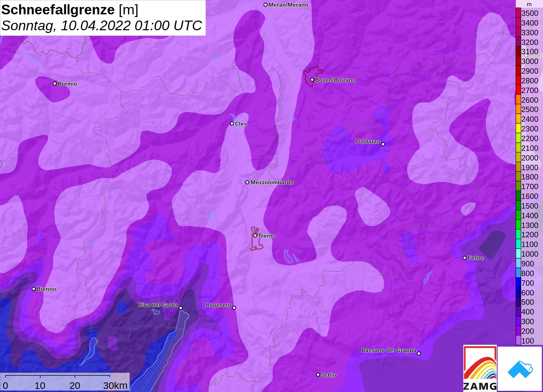Pick the 600 legend color swatch
543x392 pixels.
pyautogui.click(x=518, y=292)
